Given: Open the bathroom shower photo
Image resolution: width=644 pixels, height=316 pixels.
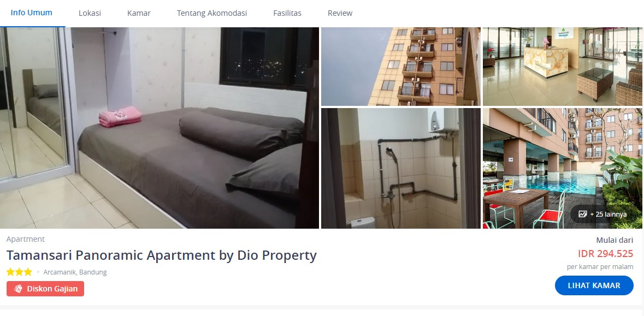Looking at the screenshot, I should coord(400,168).
